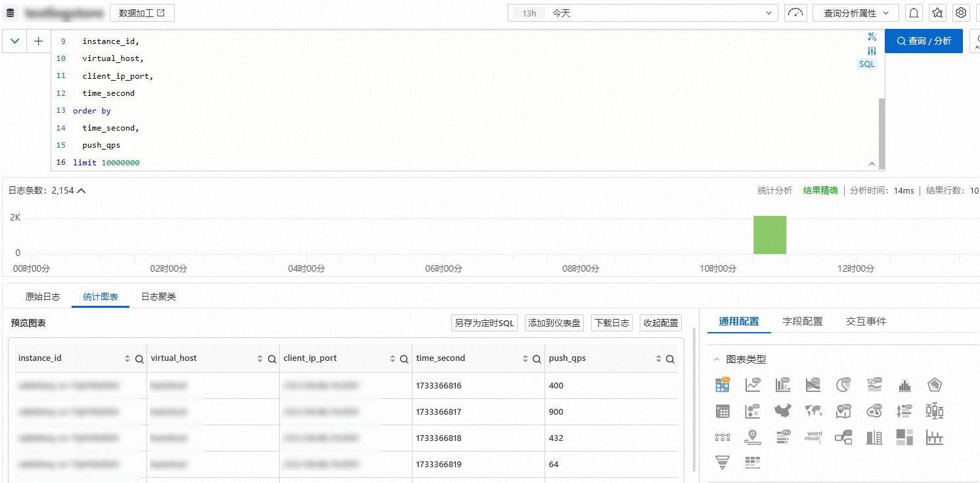The width and height of the screenshot is (980, 483).
Task: Sort by the push_qps column
Action: (659, 359)
